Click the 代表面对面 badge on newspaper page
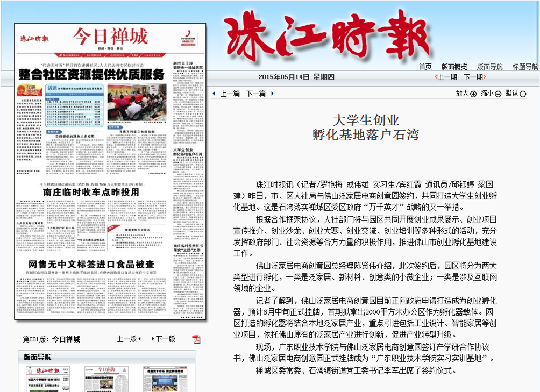 [x=30, y=90]
